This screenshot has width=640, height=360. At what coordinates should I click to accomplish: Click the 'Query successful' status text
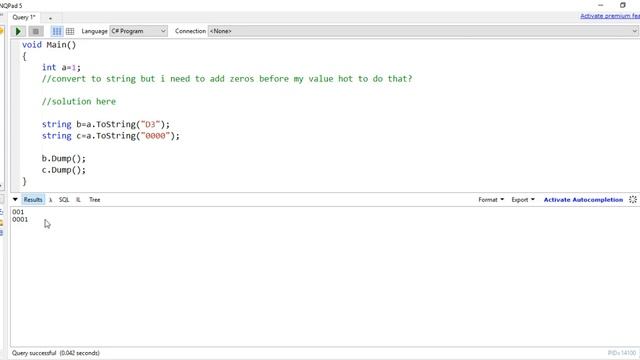coord(56,353)
